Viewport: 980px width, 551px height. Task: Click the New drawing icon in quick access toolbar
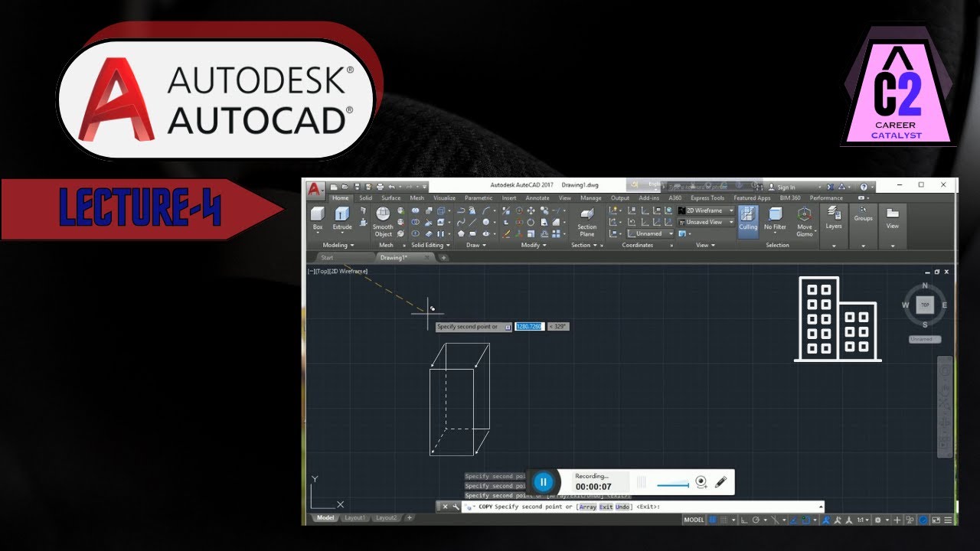coord(334,187)
